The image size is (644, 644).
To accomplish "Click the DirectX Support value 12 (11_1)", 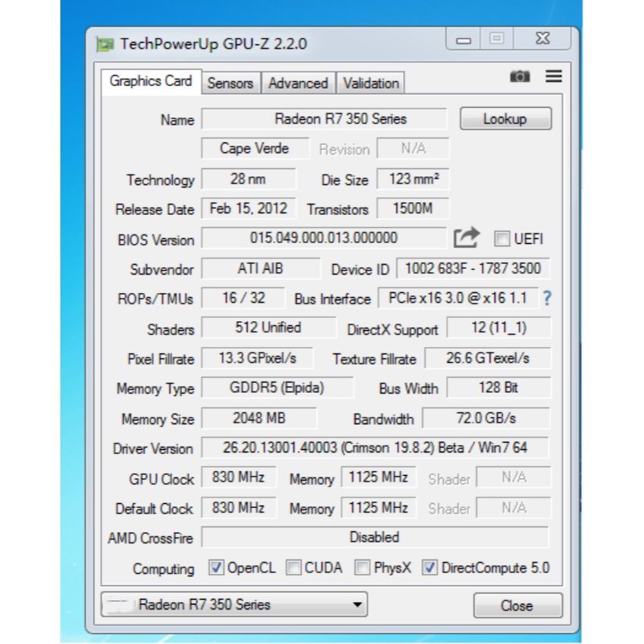I will tap(498, 328).
